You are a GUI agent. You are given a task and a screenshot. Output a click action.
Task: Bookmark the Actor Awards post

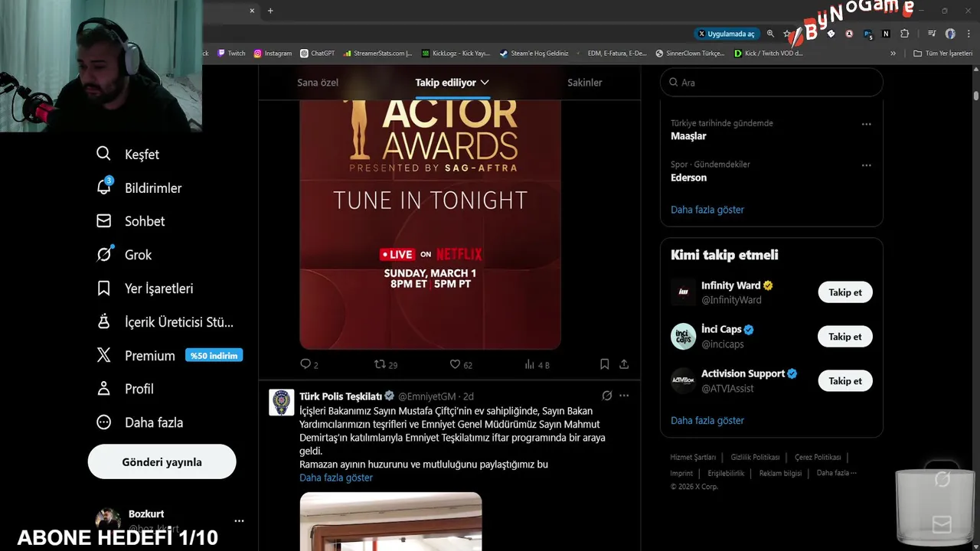[x=604, y=364]
